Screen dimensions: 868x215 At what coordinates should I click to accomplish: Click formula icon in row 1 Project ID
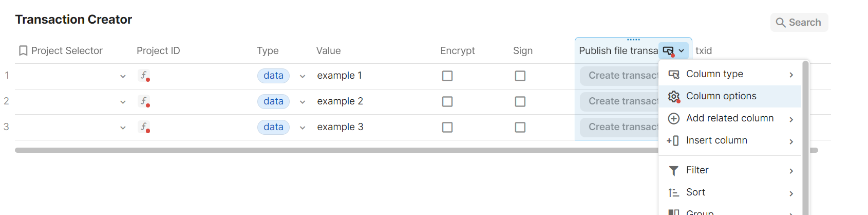coord(144,76)
